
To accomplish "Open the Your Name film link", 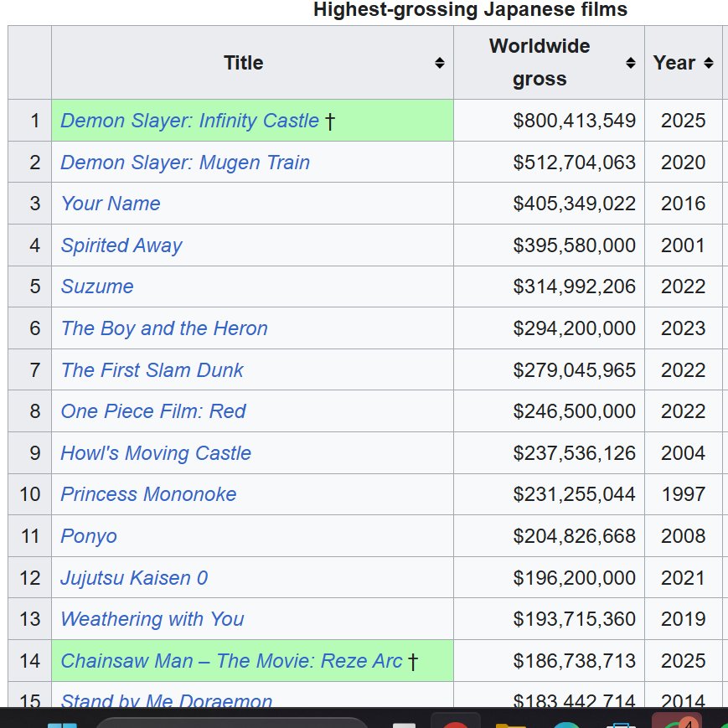I will [x=111, y=204].
